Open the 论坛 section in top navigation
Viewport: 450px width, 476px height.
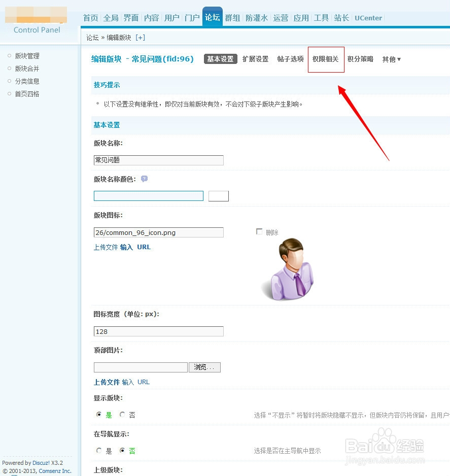pyautogui.click(x=212, y=17)
